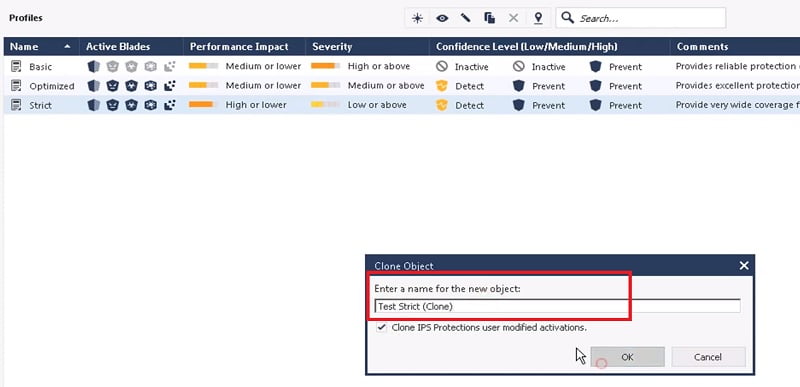Click the View eye icon in toolbar
The height and width of the screenshot is (387, 800).
click(442, 18)
